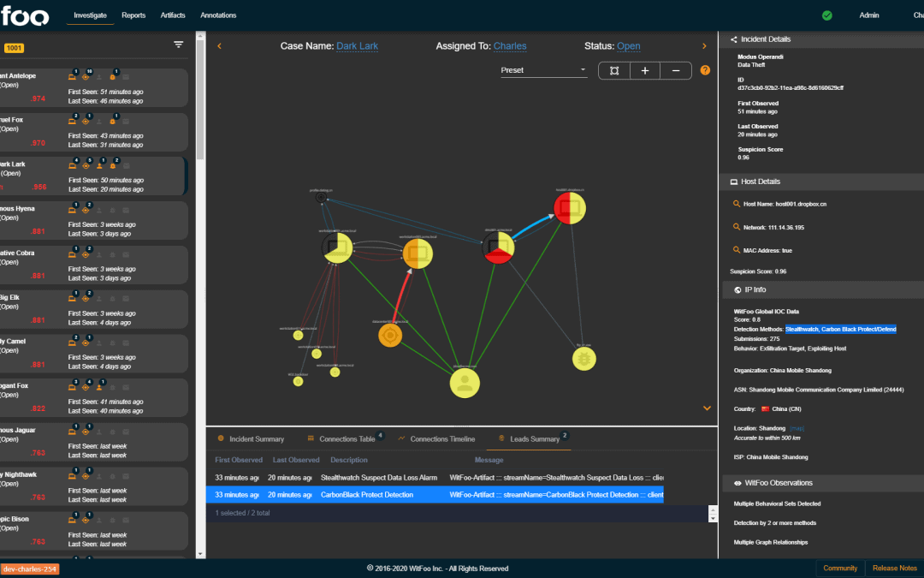Click the Charles assignee link

click(510, 46)
